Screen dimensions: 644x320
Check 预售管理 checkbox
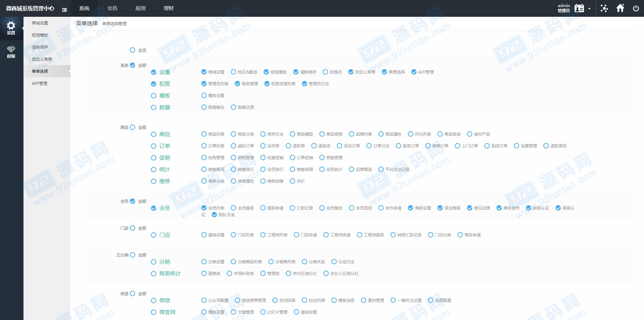(x=322, y=158)
